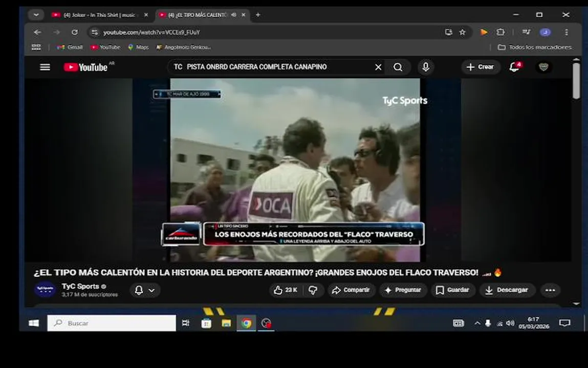Viewport: 588px width, 368px height.
Task: Open clock and date 6:17 flyout
Action: 534,323
